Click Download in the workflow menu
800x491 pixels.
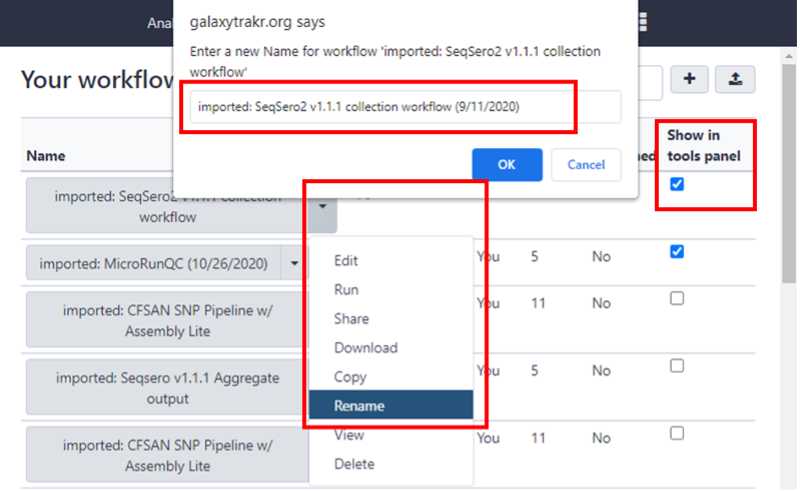pyautogui.click(x=365, y=348)
